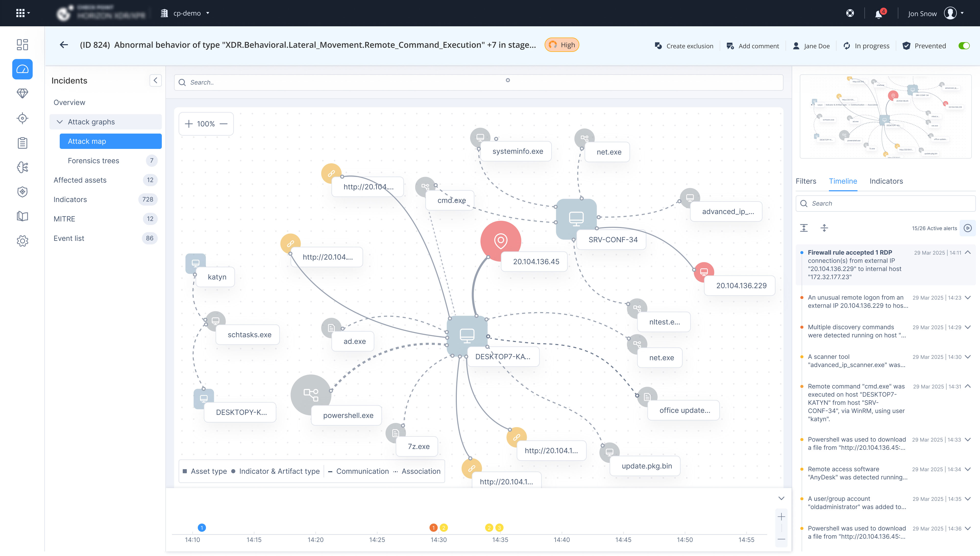The height and width of the screenshot is (556, 980).
Task: Open the apps grid menu
Action: click(x=22, y=13)
